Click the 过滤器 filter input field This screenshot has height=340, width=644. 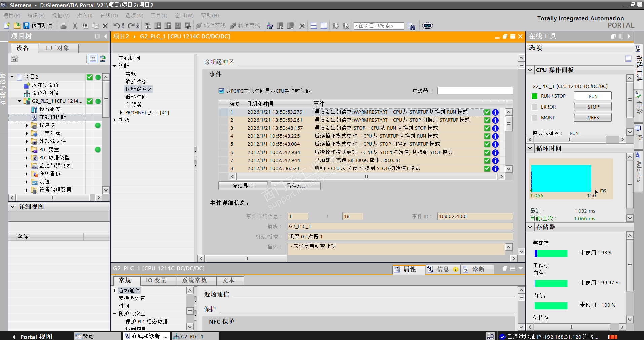click(x=475, y=91)
